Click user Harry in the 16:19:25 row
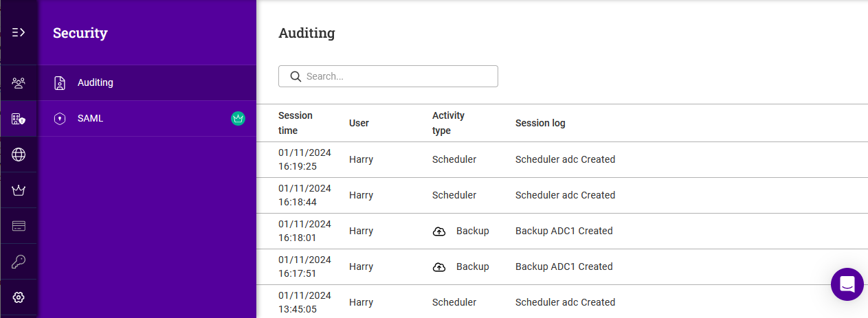Image resolution: width=868 pixels, height=318 pixels. (x=361, y=159)
